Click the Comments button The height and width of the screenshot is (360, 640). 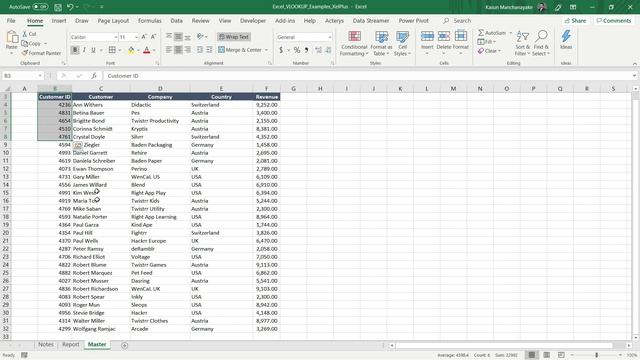614,20
